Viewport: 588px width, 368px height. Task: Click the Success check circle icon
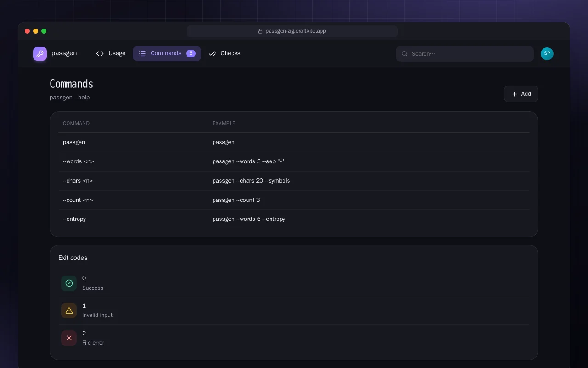(x=69, y=283)
